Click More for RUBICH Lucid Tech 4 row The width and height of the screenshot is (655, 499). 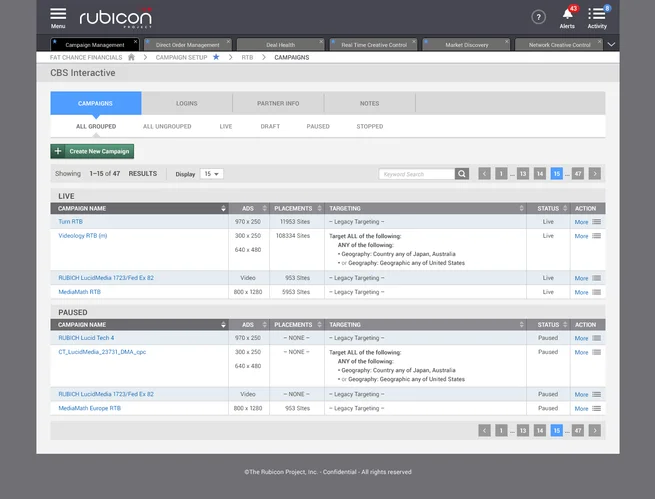click(581, 338)
